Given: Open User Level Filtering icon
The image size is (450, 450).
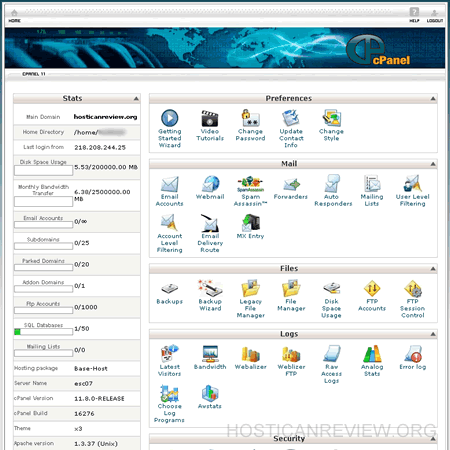Looking at the screenshot, I should click(x=413, y=184).
